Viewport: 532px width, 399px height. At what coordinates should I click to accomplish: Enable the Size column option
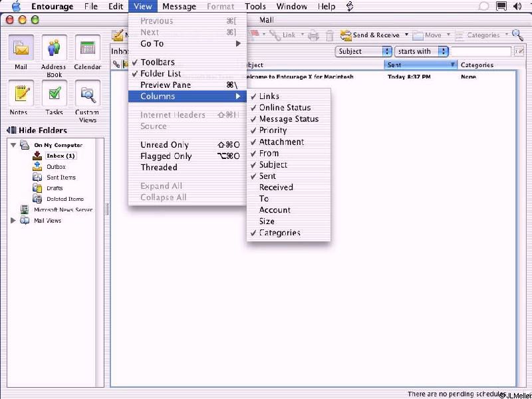(289, 221)
